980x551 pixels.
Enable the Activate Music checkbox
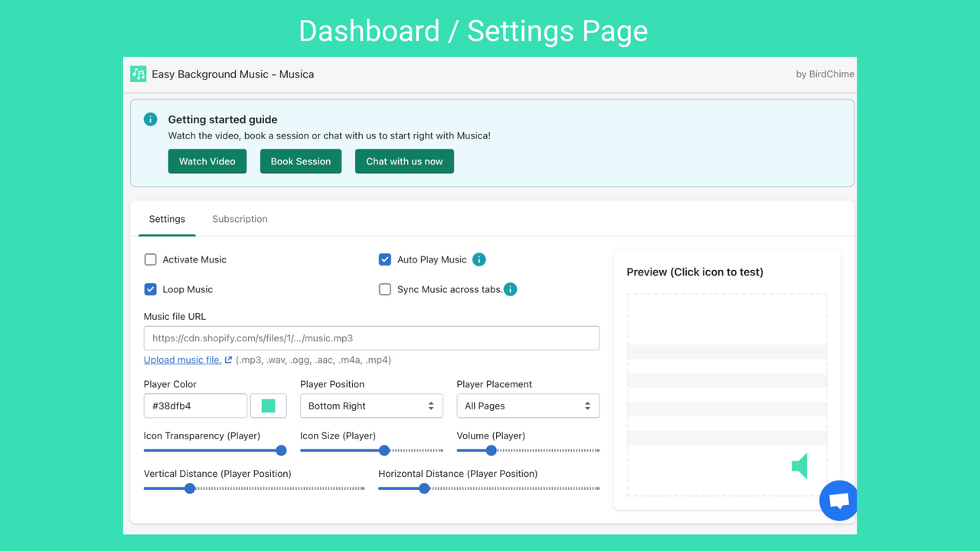click(x=150, y=259)
